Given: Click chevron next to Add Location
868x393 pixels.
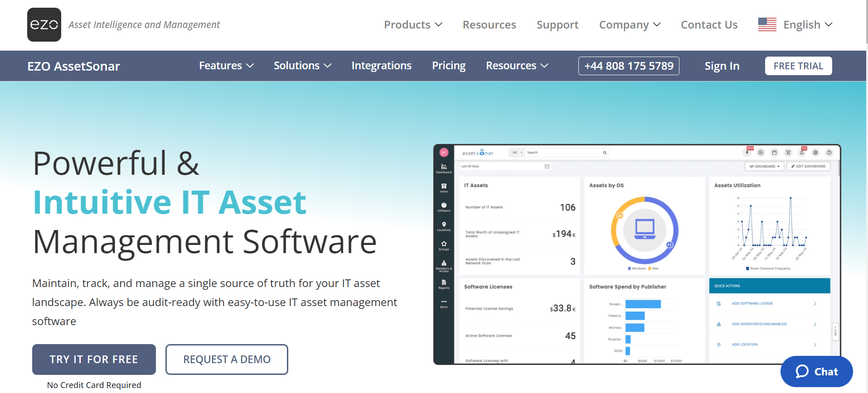Looking at the screenshot, I should click(x=815, y=345).
